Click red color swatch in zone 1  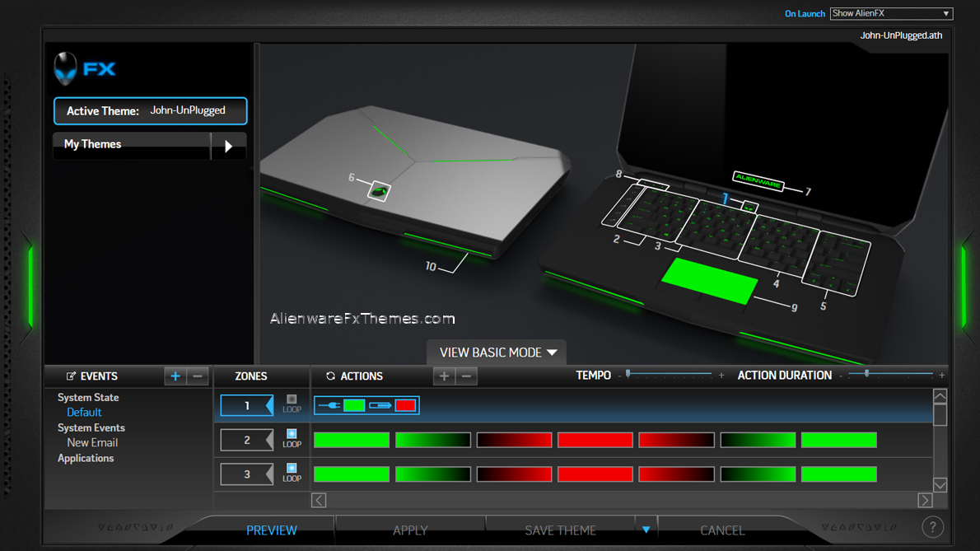[405, 405]
